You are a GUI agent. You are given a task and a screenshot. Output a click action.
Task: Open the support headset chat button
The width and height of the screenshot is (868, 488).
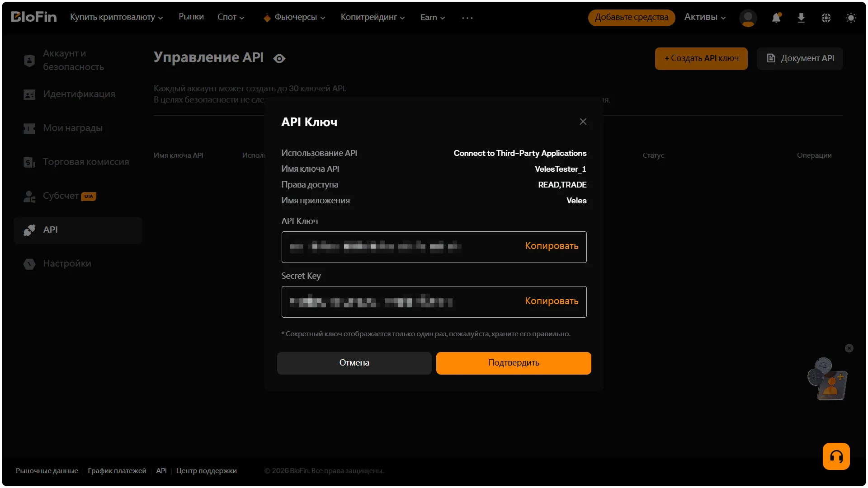tap(836, 456)
